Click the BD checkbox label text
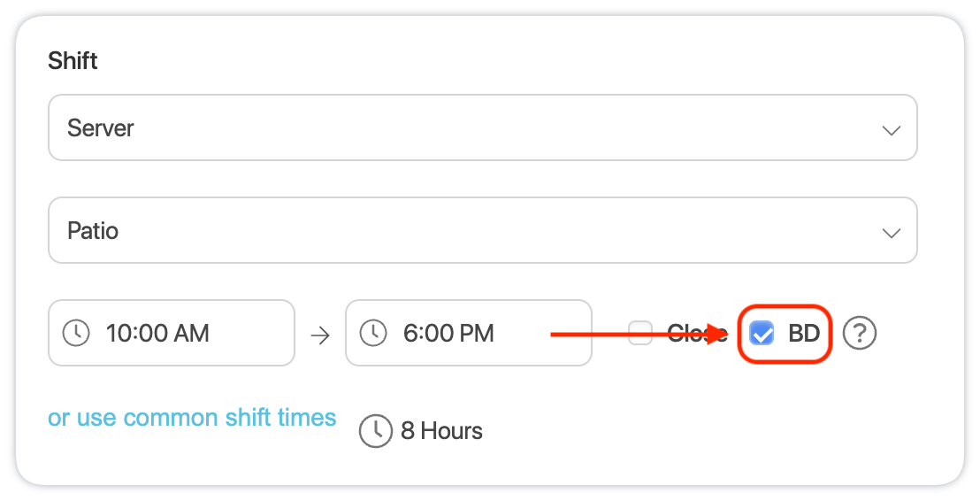The image size is (980, 501). (804, 334)
